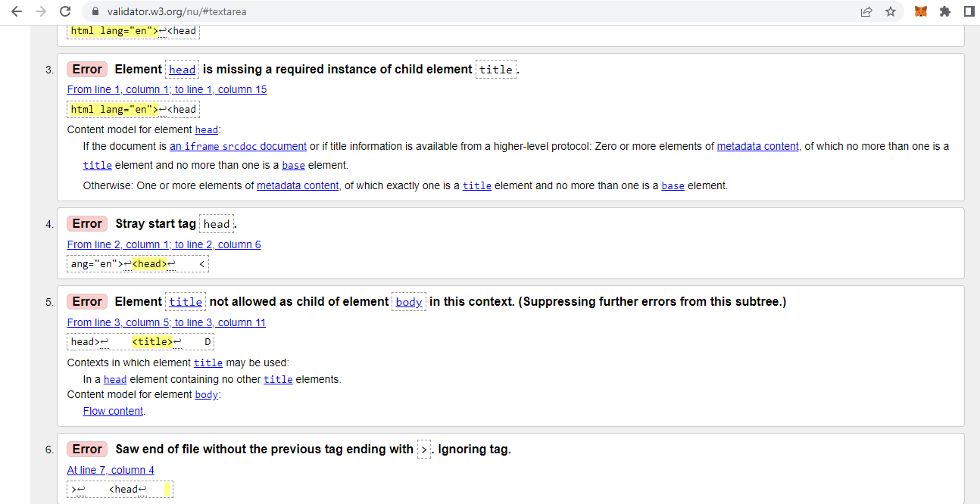Open the browser side panel icon

point(969,12)
